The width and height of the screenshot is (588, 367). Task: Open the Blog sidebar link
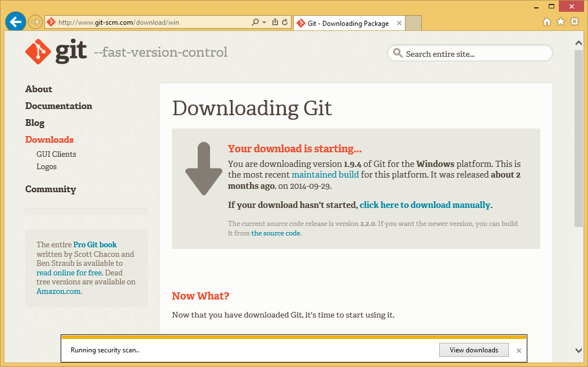[x=35, y=123]
